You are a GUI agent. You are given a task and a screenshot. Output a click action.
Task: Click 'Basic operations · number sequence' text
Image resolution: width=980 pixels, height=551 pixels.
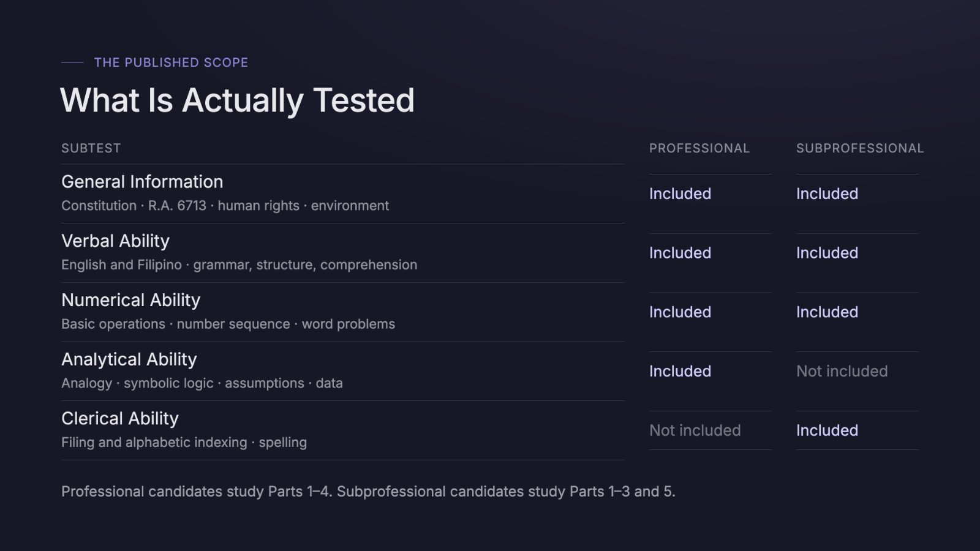(x=176, y=324)
